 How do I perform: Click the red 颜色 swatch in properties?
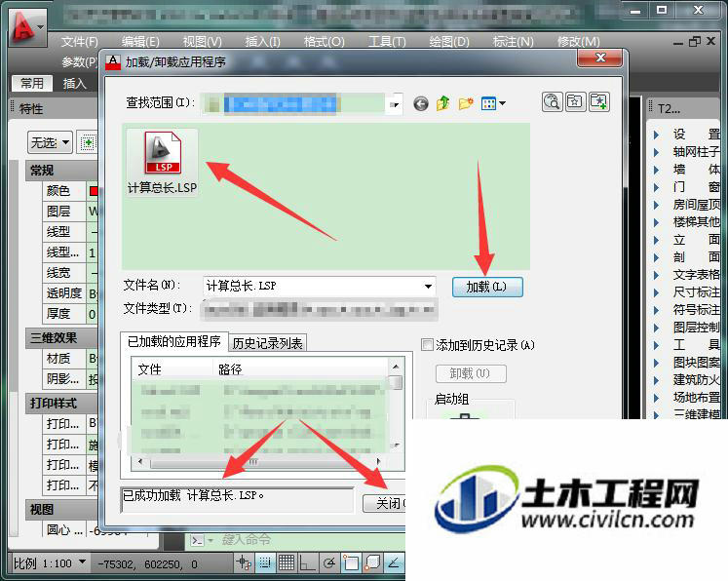click(94, 191)
